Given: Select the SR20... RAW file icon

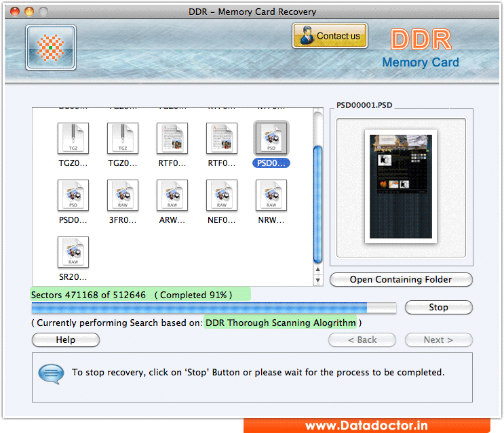Looking at the screenshot, I should click(73, 252).
